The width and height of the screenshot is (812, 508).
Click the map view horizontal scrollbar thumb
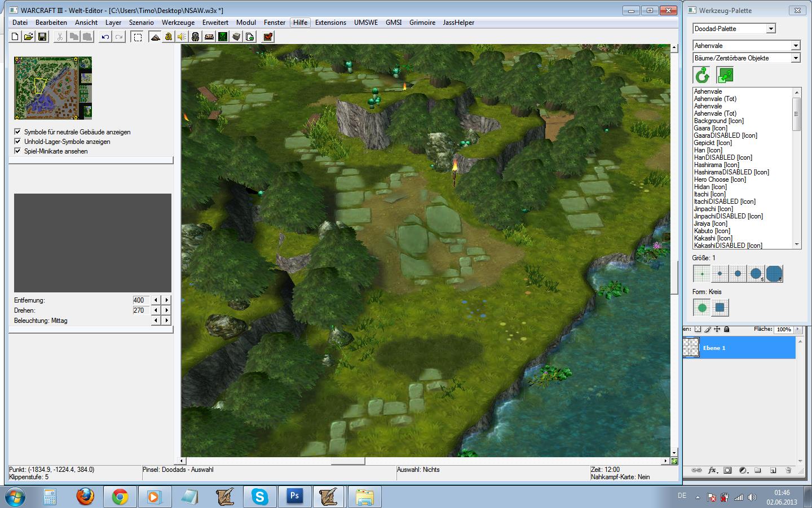348,461
